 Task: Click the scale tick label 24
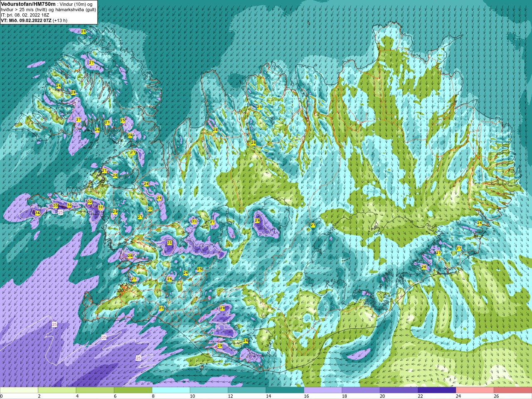(x=458, y=396)
